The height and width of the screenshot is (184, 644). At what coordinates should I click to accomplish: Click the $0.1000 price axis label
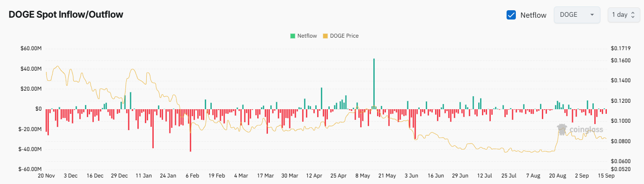(621, 121)
